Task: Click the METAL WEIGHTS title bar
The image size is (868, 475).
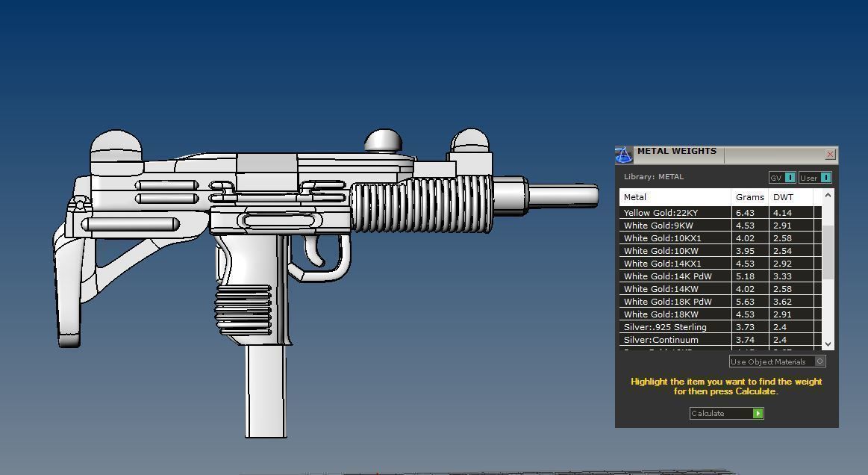Action: [727, 155]
